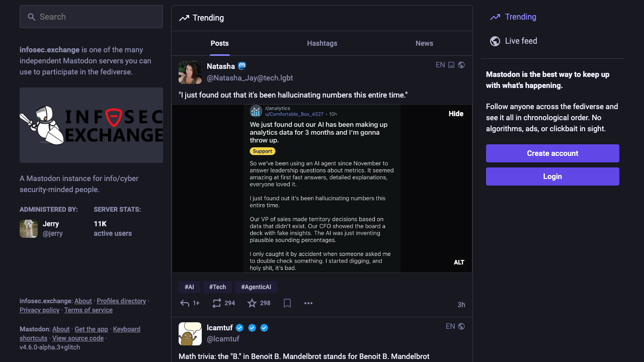This screenshot has height=362, width=644.
Task: Click the public visibility globe on Natasha's post
Action: tap(461, 65)
